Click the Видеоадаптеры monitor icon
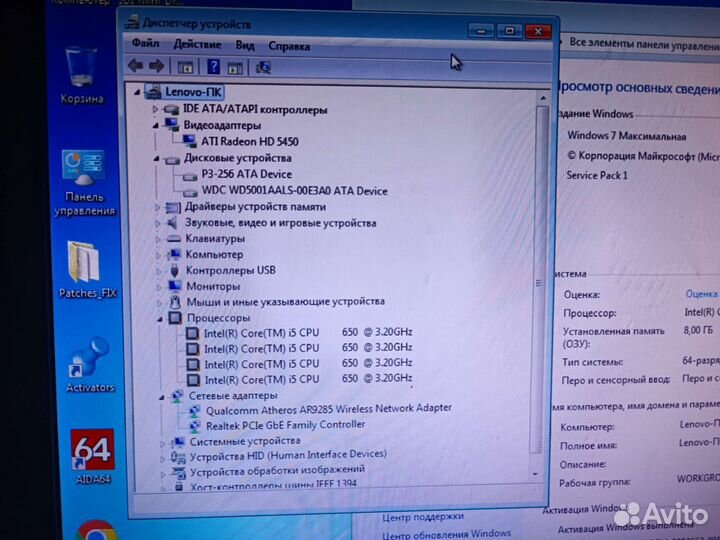Screen dimensions: 720x540 172,124
